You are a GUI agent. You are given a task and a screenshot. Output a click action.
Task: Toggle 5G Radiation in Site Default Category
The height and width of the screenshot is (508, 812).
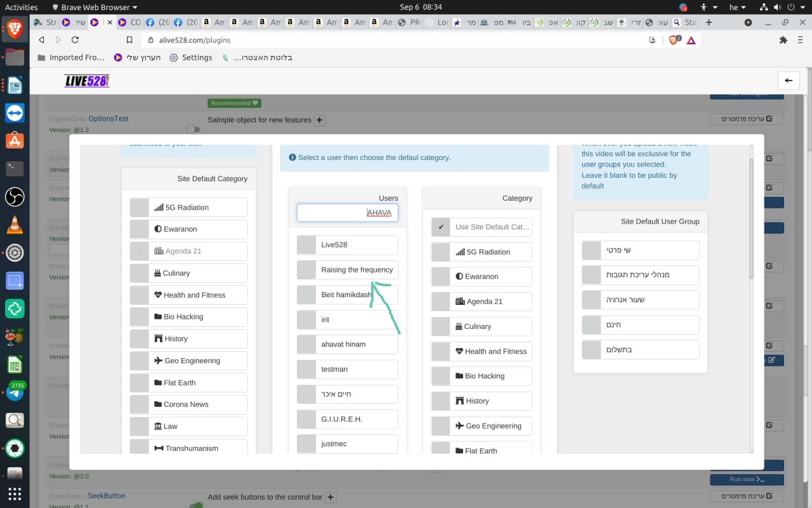coord(139,207)
